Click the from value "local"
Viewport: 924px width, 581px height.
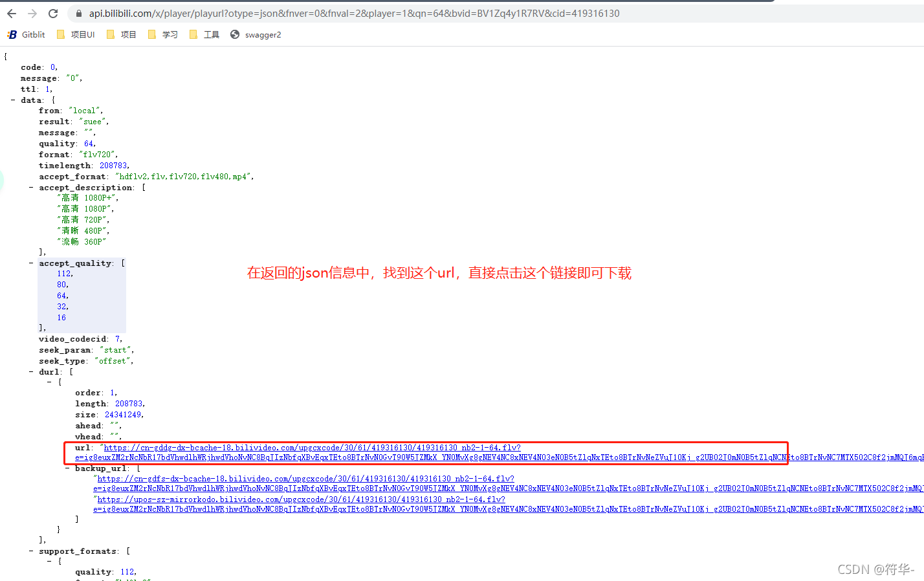[84, 111]
